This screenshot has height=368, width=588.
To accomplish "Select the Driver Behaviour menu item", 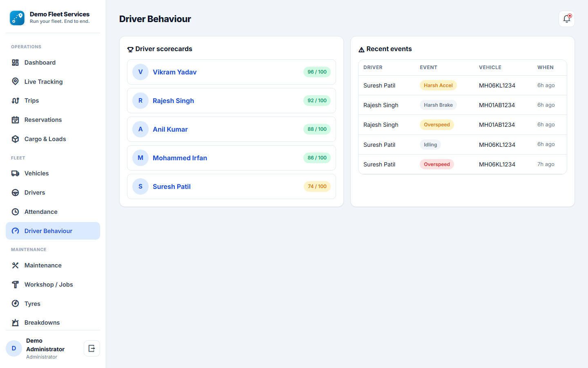I will coord(53,231).
